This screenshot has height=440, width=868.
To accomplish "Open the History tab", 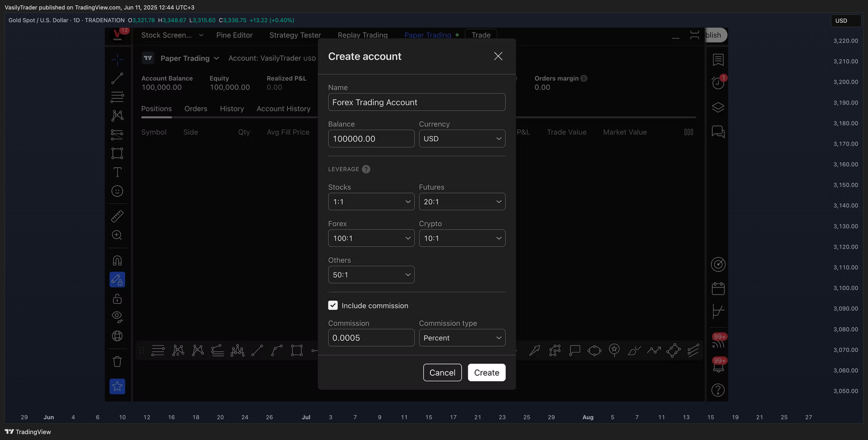I will click(232, 108).
